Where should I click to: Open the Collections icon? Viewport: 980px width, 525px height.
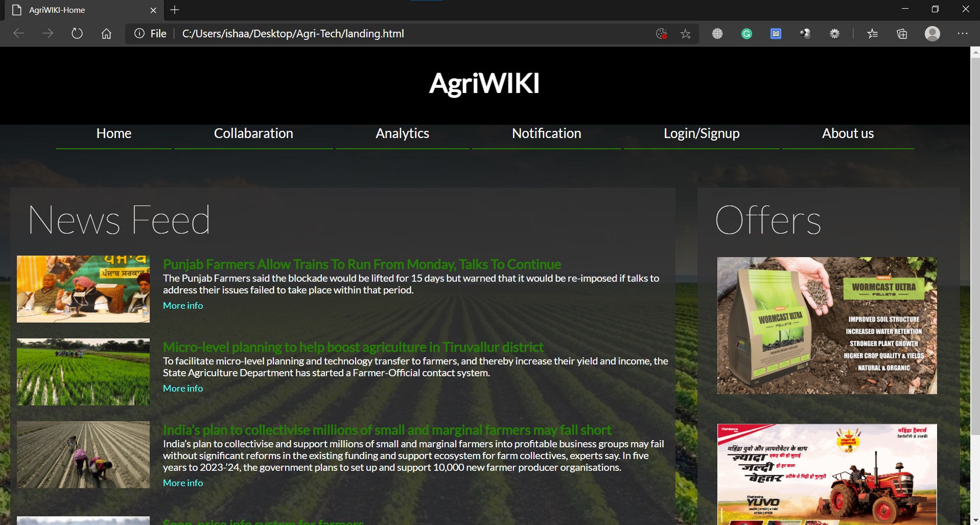click(x=902, y=34)
